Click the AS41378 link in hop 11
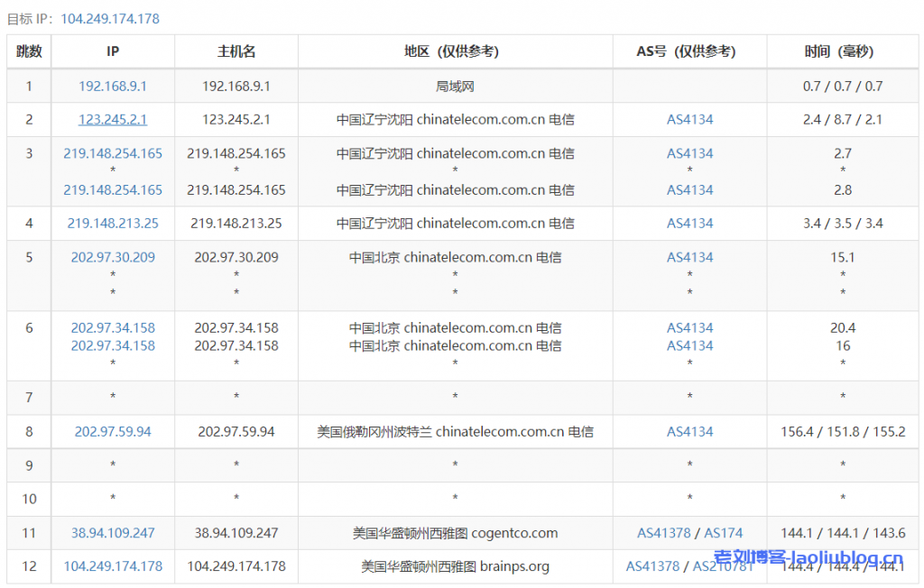Viewport: 924px width, 588px height. click(x=665, y=532)
